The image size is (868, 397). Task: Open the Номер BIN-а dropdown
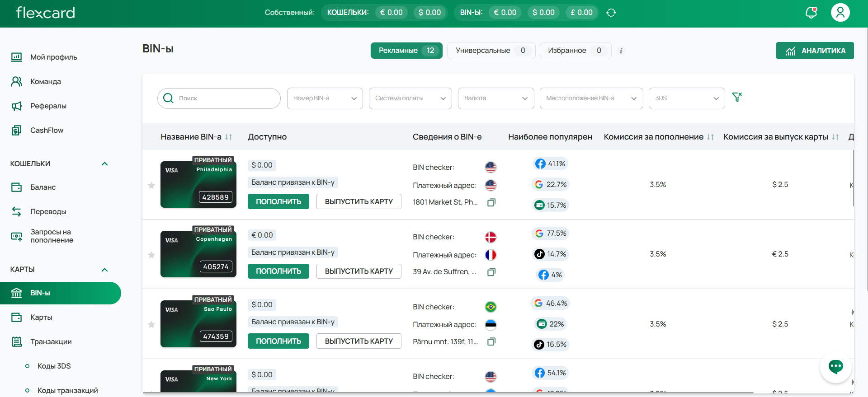(325, 98)
